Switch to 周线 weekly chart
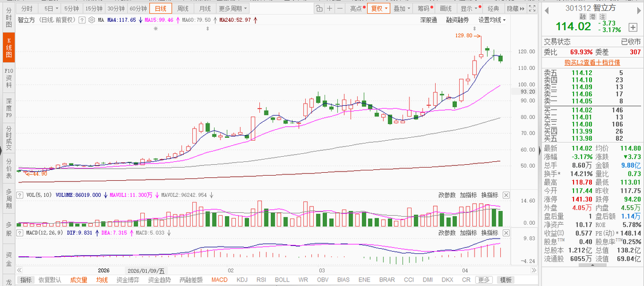 [183, 8]
